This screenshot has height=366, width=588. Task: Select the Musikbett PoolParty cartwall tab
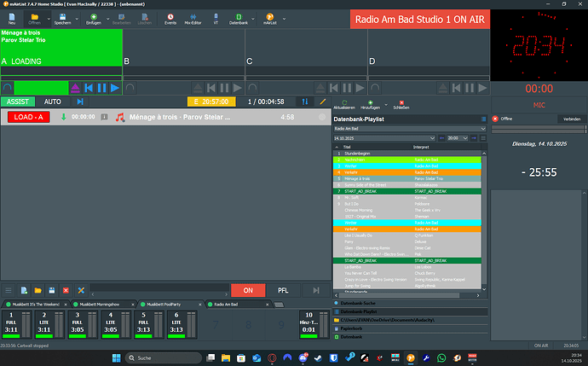point(170,304)
